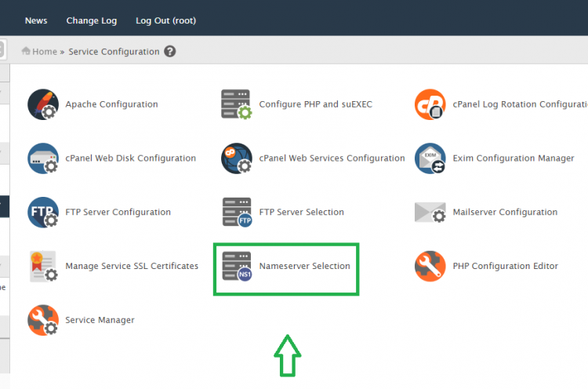Open the Nameserver Selection NS1 icon

[x=236, y=267]
